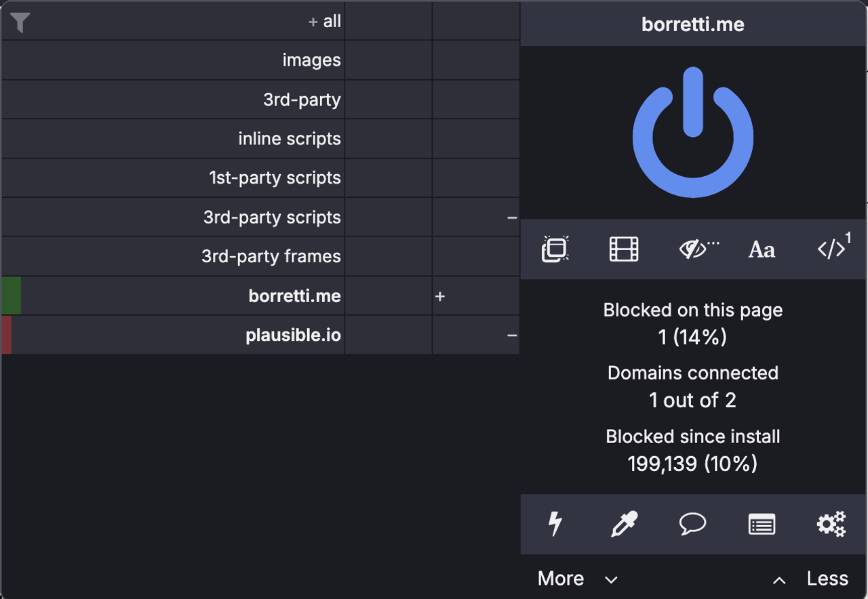
Task: Open the element picker eyedropper
Action: (x=624, y=524)
